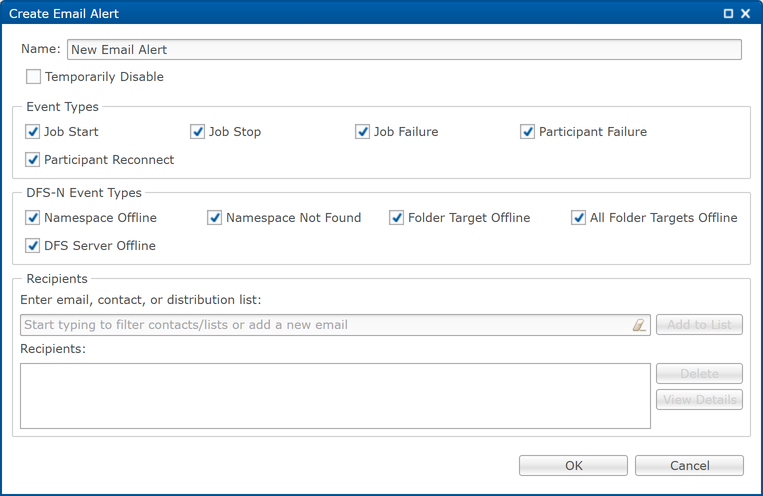This screenshot has height=496, width=763.
Task: Click the DFS-N Event Types label
Action: click(x=84, y=193)
